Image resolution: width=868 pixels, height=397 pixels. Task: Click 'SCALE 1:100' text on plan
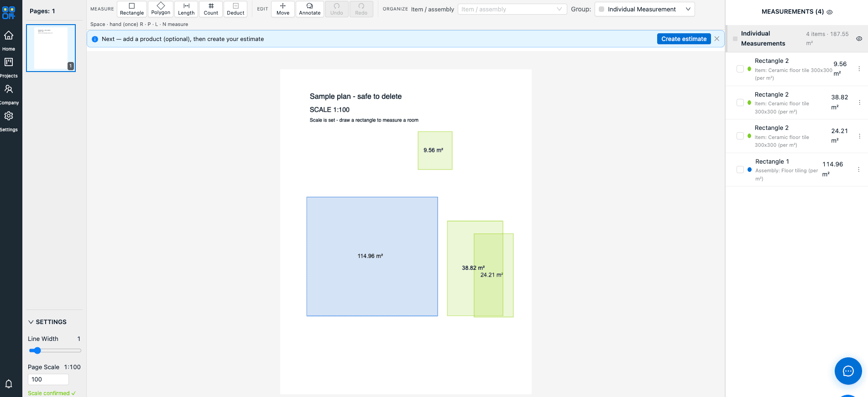[x=329, y=110]
